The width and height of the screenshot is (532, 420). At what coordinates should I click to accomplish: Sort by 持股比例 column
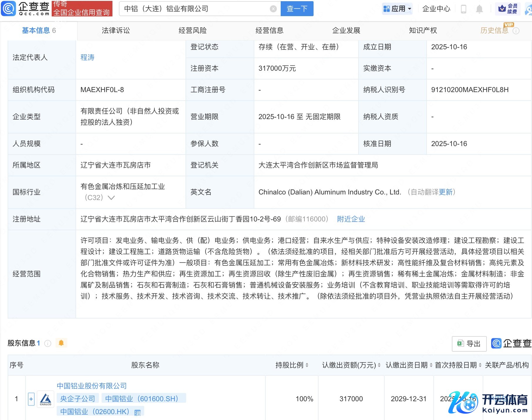pos(307,365)
